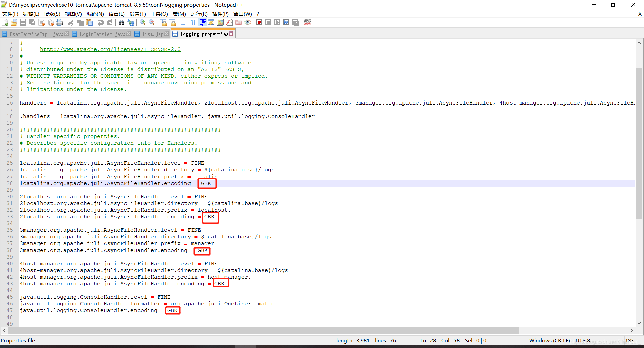Screen dimensions: 644x348
Task: Start macro recording
Action: 259,22
